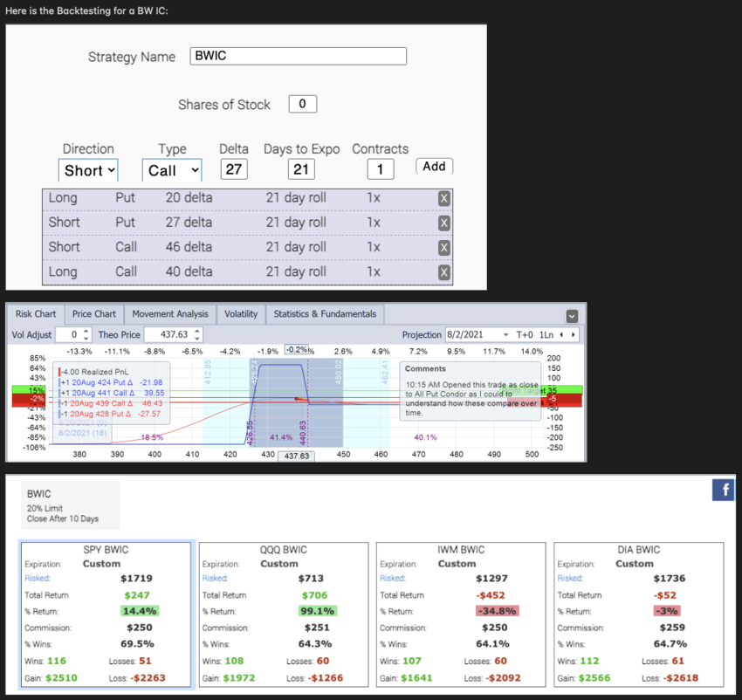Increase Vol Adjust with the up arrow
This screenshot has height=700, width=742.
tap(86, 332)
